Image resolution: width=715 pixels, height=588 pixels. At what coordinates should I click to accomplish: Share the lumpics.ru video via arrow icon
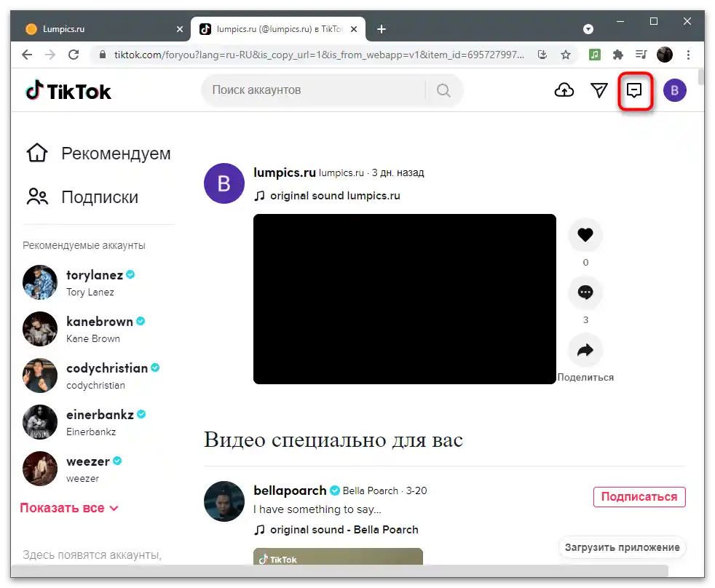pyautogui.click(x=585, y=350)
